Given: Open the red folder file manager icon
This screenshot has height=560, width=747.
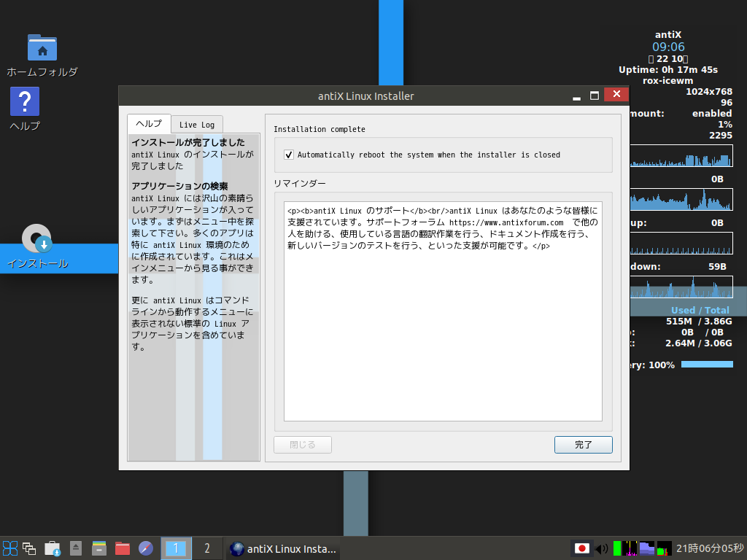Looking at the screenshot, I should 123,548.
